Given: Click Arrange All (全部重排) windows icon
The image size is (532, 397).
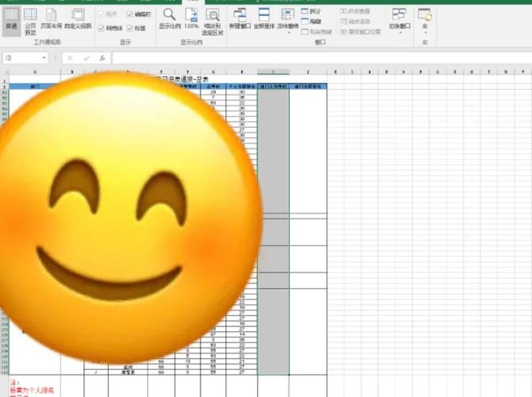Looking at the screenshot, I should pyautogui.click(x=264, y=19).
